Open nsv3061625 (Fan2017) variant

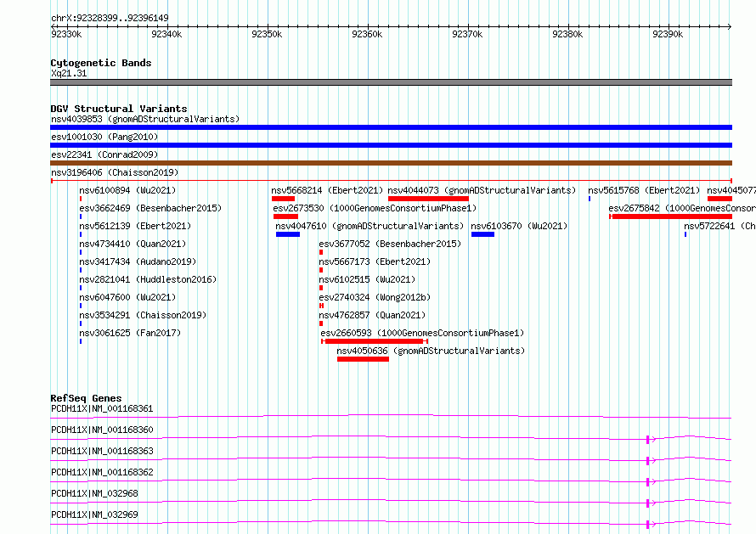[130, 333]
